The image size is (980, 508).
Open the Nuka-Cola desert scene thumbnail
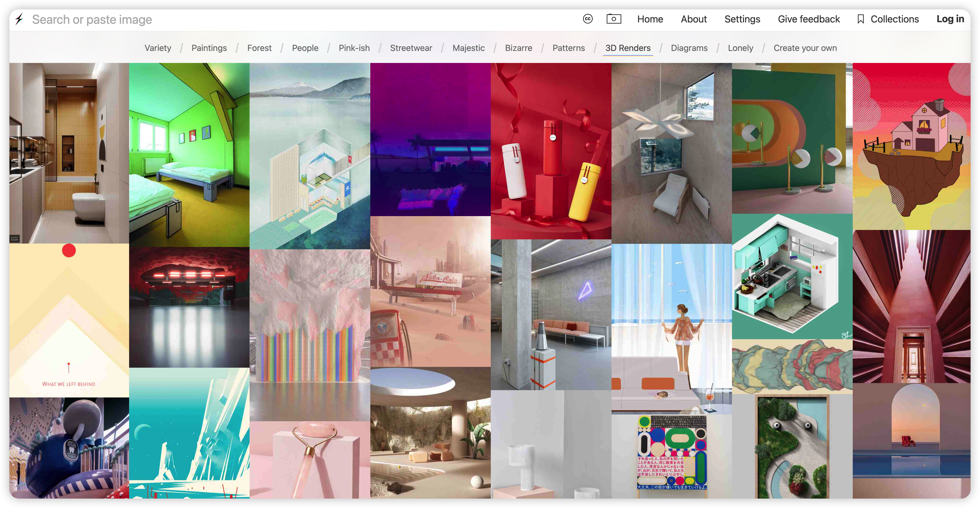tap(430, 291)
